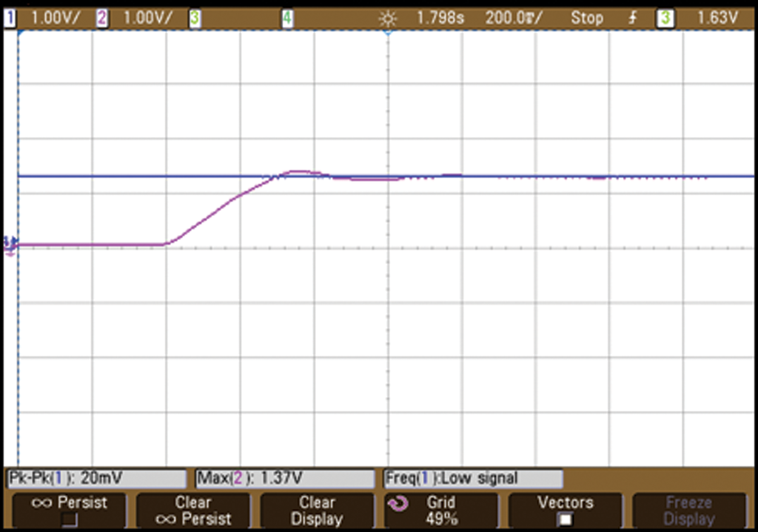Open the channel 1 1.00V/ scale setting
This screenshot has height=532, width=758.
[x=55, y=18]
